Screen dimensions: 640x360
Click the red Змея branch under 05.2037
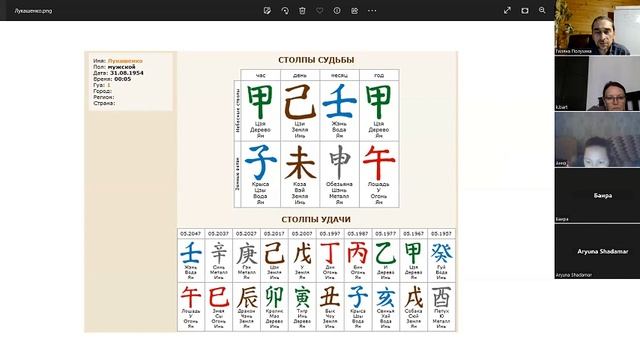click(x=218, y=297)
